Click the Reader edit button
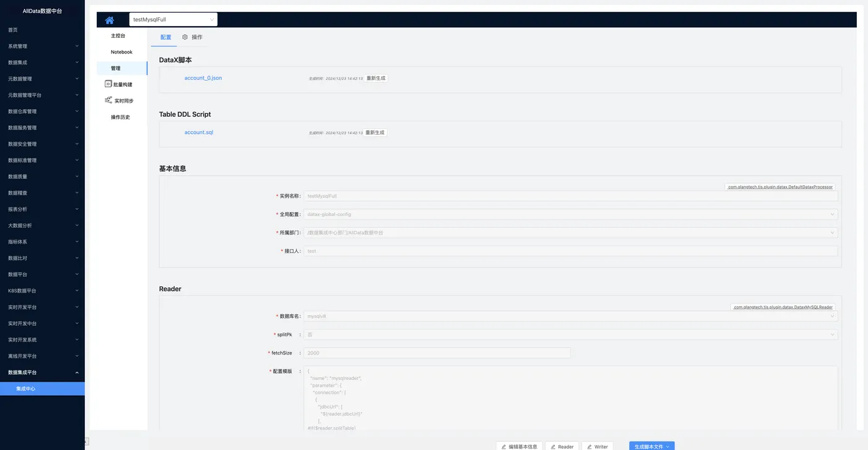 (562, 446)
